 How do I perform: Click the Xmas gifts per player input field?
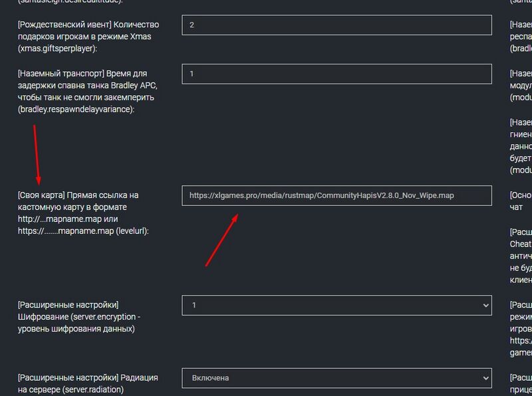(x=336, y=25)
